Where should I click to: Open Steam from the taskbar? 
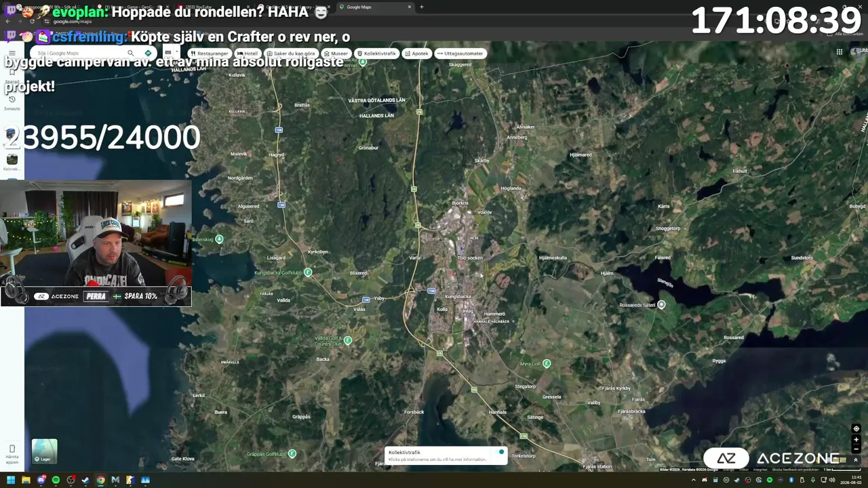click(85, 480)
